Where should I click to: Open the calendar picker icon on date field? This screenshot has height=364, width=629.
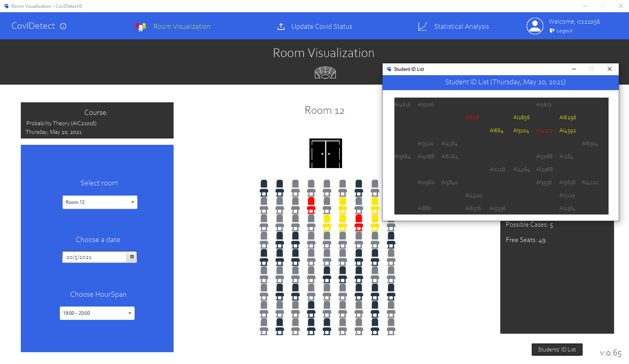pyautogui.click(x=132, y=257)
